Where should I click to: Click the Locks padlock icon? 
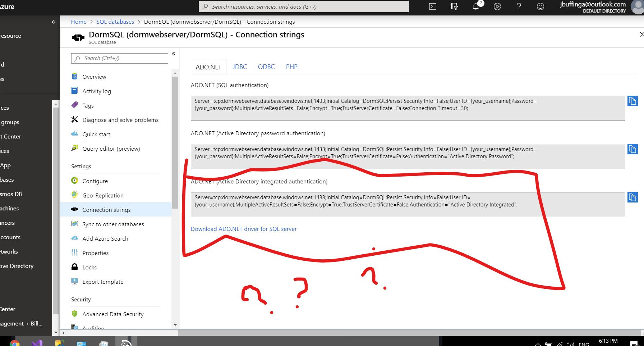75,267
